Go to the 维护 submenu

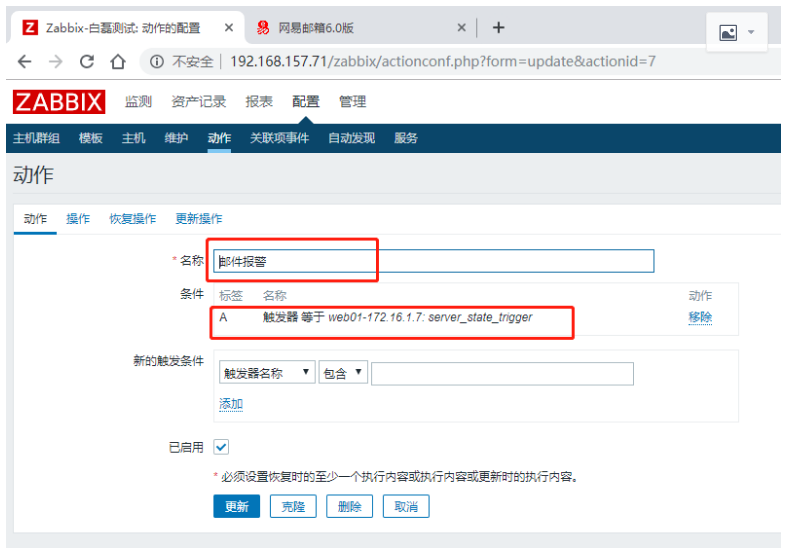[x=176, y=138]
